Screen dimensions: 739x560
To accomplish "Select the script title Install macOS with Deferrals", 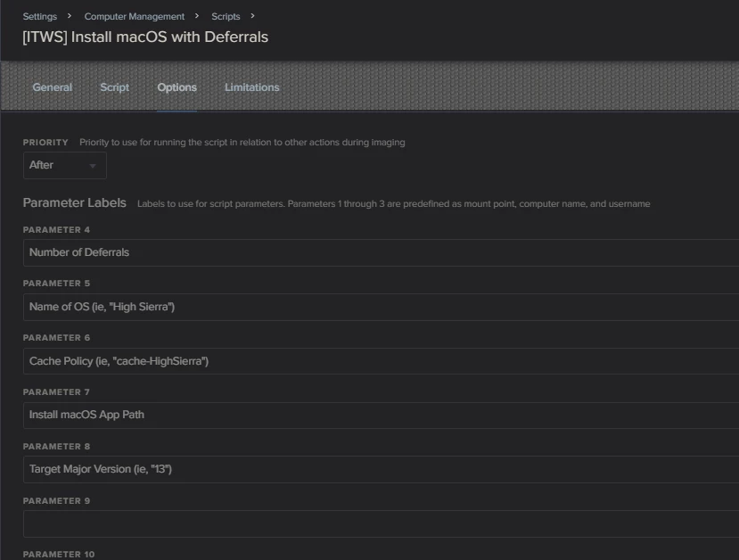I will (x=145, y=37).
